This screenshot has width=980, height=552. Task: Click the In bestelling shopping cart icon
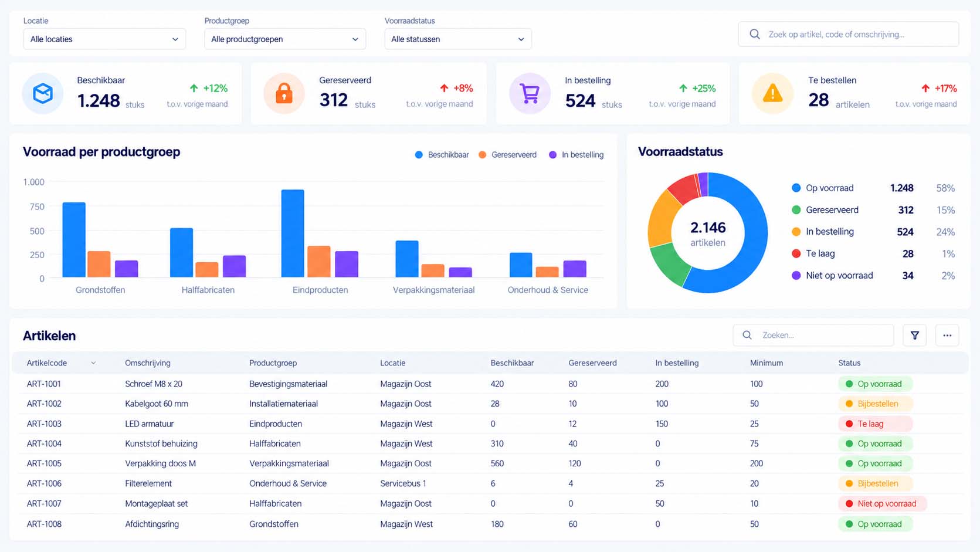click(x=530, y=93)
